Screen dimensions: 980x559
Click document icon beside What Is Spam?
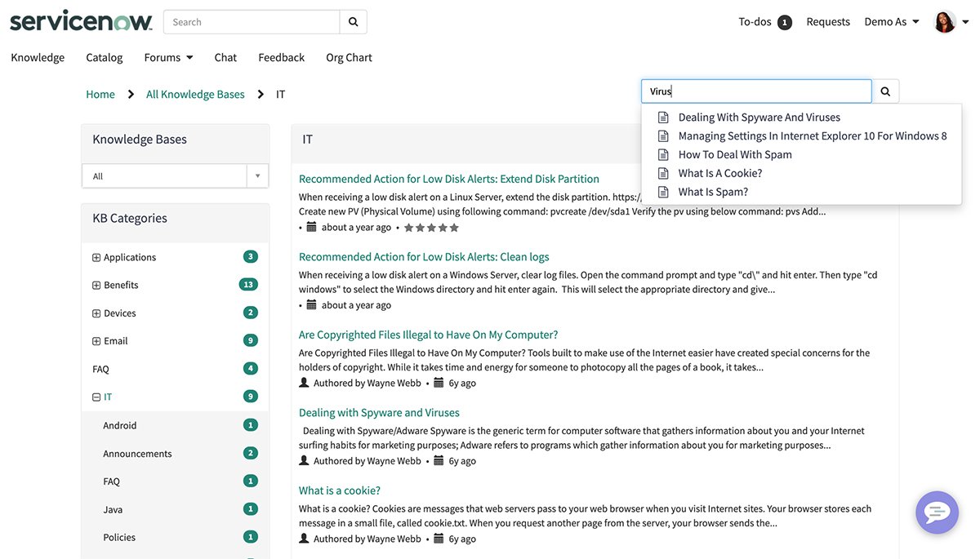coord(664,192)
